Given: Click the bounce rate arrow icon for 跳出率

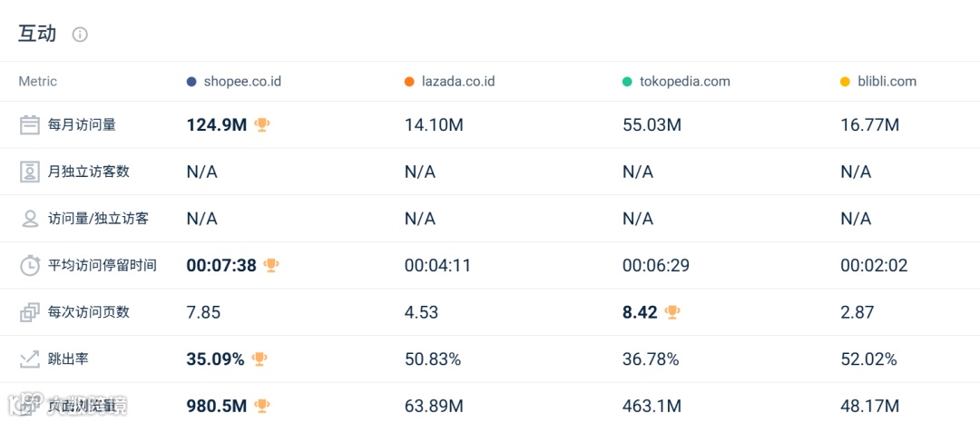Looking at the screenshot, I should coord(30,359).
